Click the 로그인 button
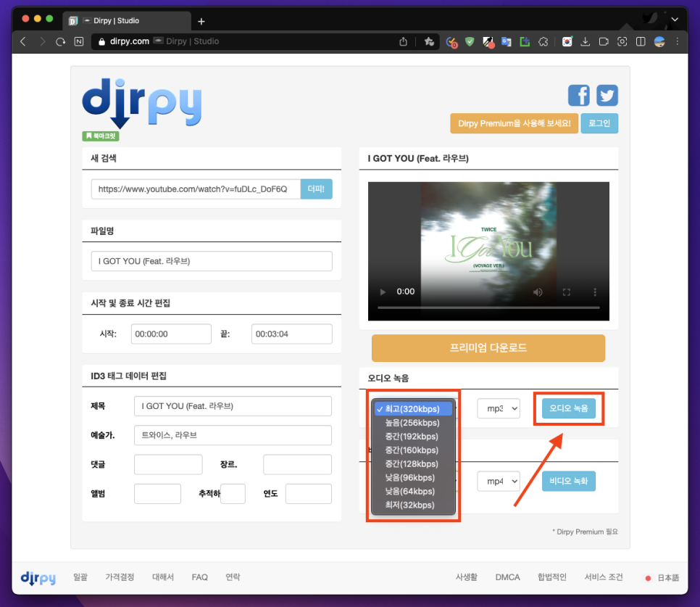 point(599,123)
